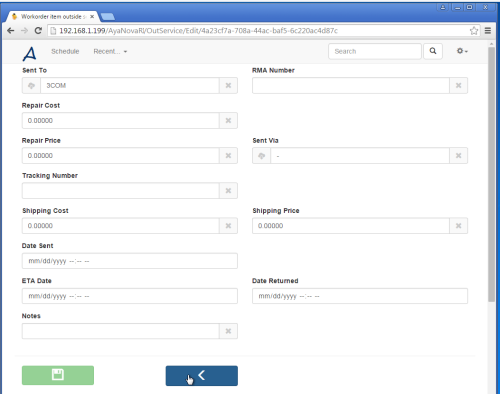Viewport: 500px width, 394px height.
Task: Click the page vertical scrollbar
Action: [x=491, y=174]
